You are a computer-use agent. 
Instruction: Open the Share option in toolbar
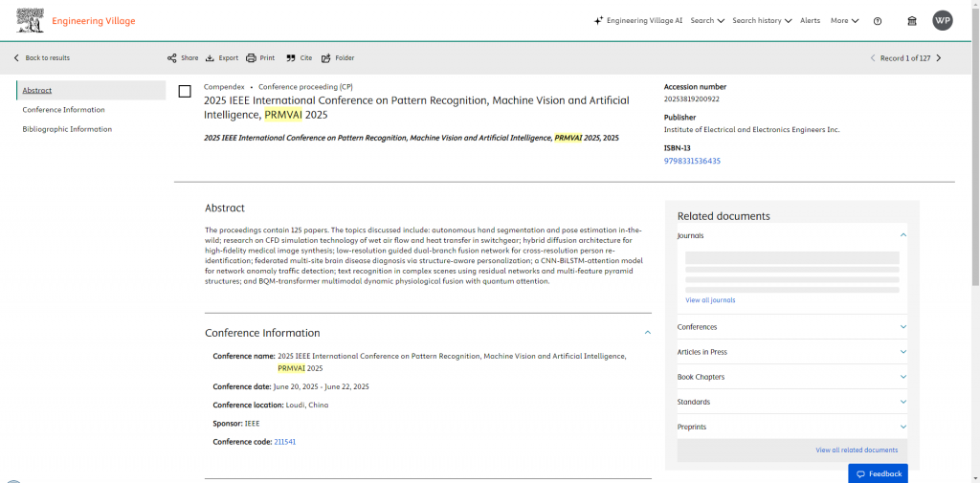pos(183,58)
